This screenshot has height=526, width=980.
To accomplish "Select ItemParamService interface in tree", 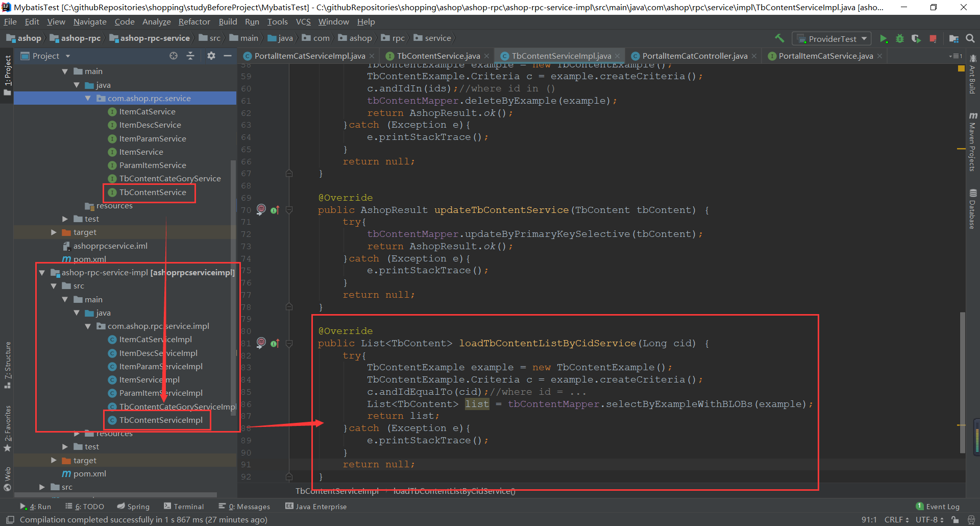I will (x=152, y=139).
